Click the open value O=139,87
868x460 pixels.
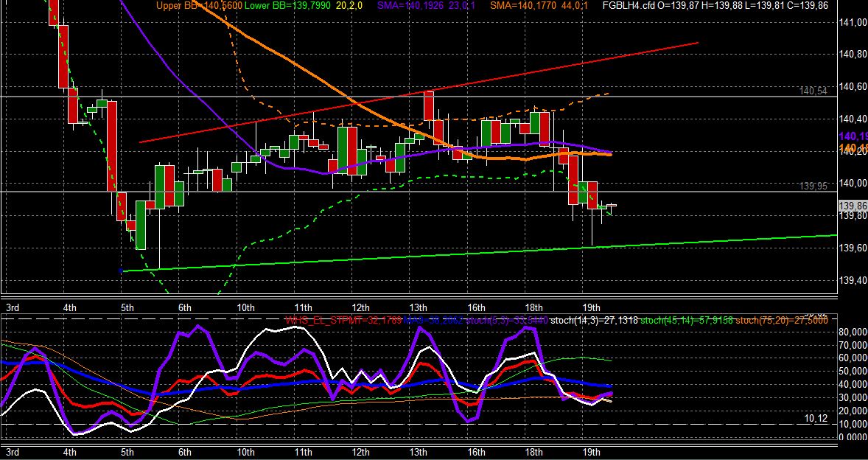[678, 6]
